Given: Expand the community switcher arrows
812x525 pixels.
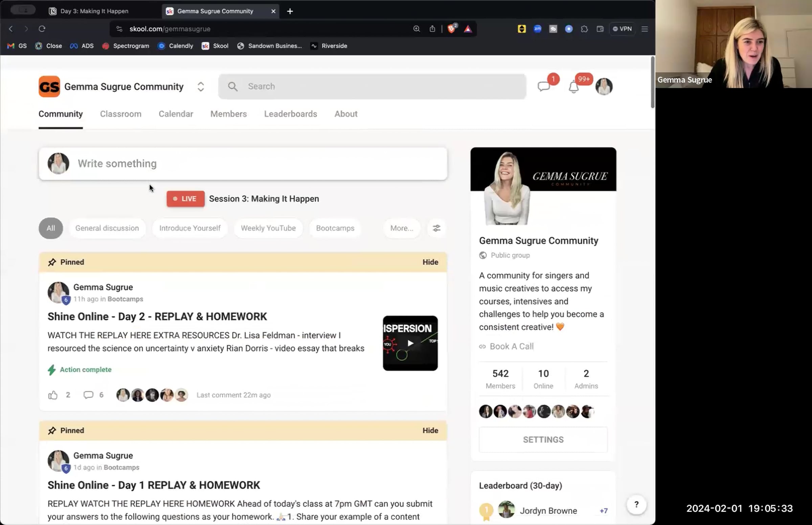Looking at the screenshot, I should click(x=201, y=87).
